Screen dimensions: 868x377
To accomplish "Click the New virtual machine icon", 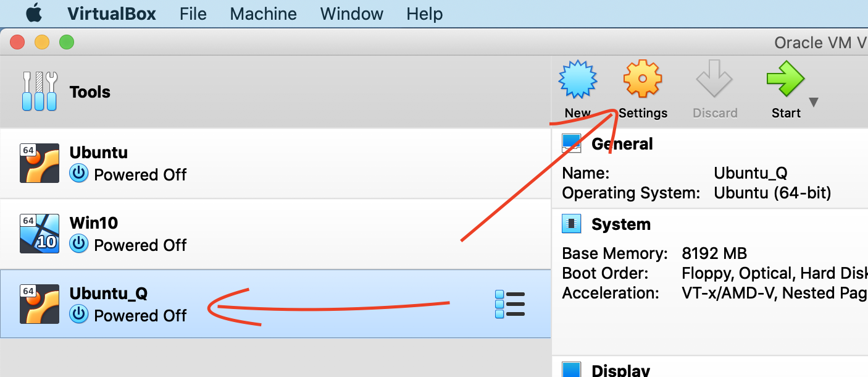I will [578, 80].
